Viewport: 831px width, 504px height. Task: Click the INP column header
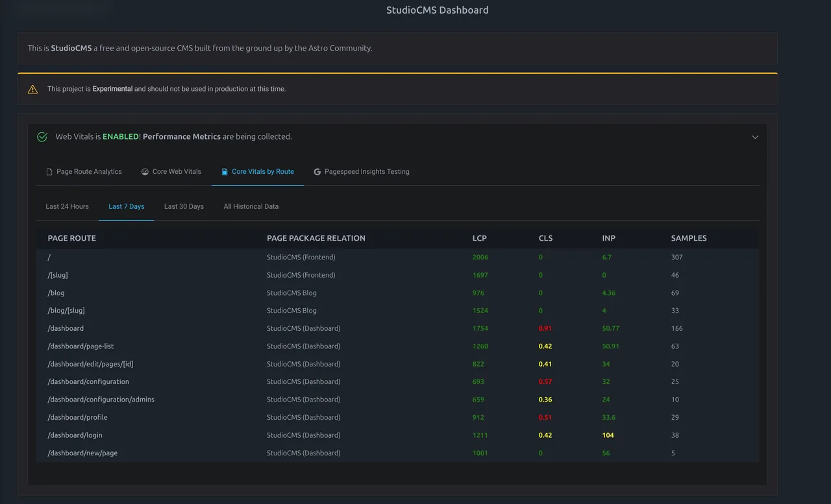click(608, 238)
